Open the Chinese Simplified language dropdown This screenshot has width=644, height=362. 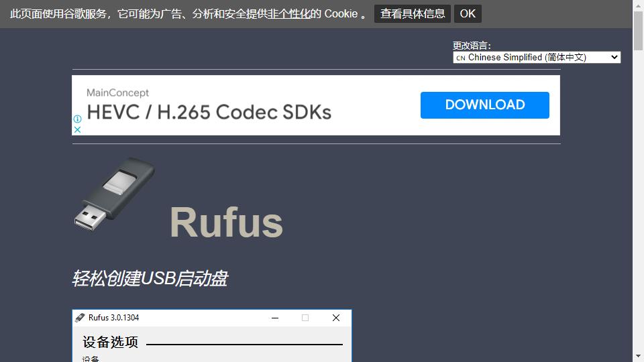pos(537,57)
